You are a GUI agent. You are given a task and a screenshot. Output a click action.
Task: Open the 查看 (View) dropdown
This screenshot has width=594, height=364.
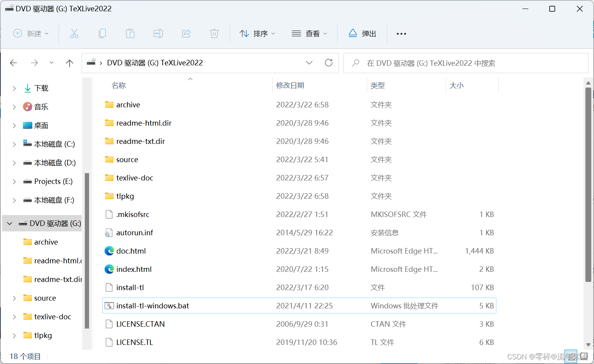point(309,33)
